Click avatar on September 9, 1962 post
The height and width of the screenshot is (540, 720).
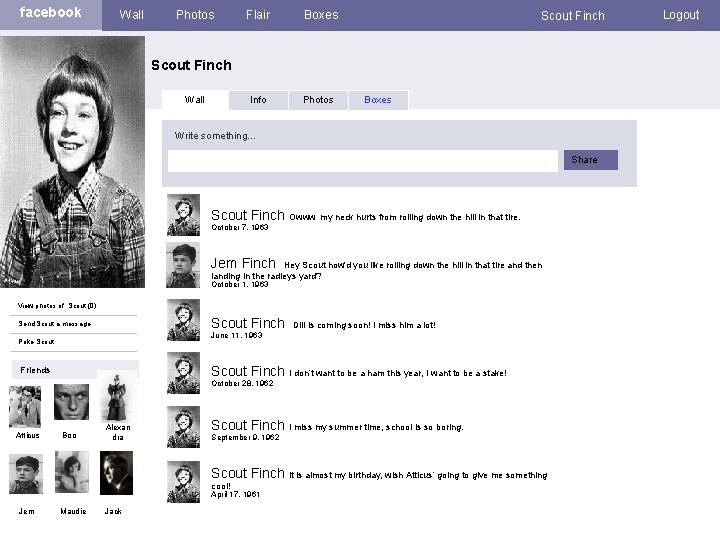click(183, 427)
